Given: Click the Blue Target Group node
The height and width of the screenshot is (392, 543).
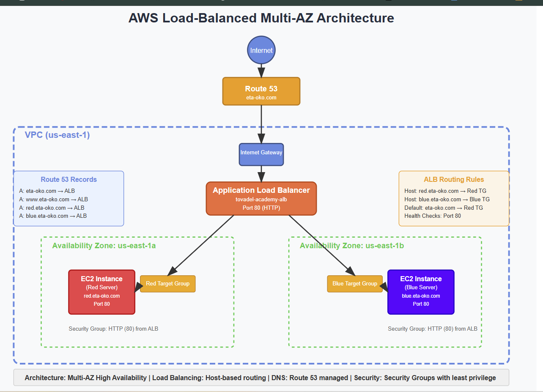Looking at the screenshot, I should click(355, 284).
